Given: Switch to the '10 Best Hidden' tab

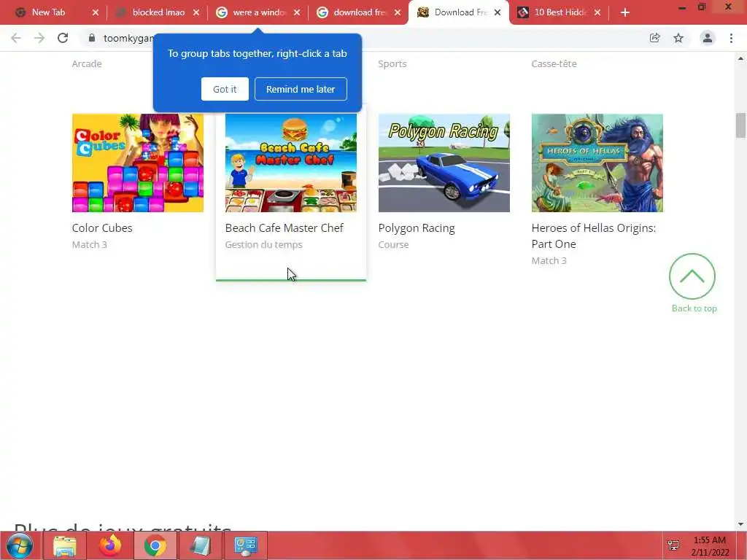Looking at the screenshot, I should tap(560, 12).
